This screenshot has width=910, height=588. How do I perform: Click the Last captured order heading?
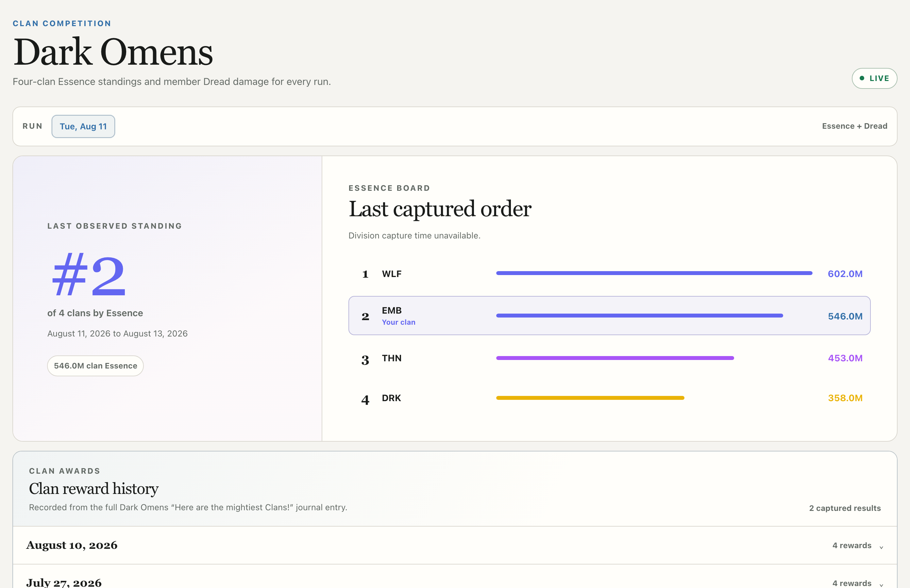(x=440, y=209)
